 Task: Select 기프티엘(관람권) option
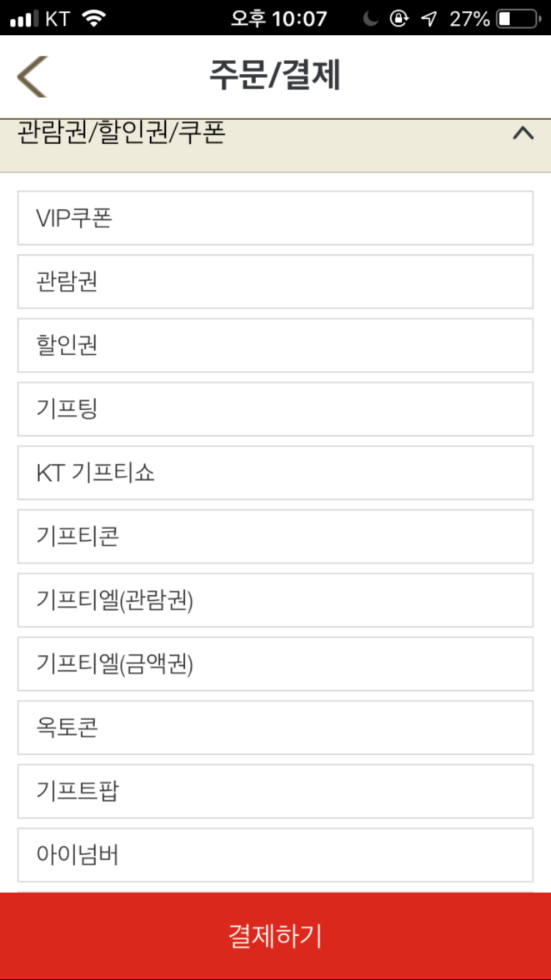[x=275, y=600]
